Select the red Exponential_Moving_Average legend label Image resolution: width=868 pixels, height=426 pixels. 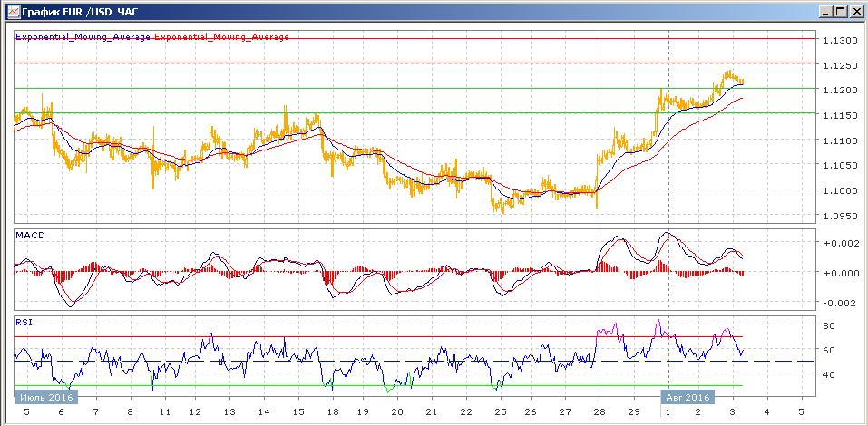coord(221,37)
